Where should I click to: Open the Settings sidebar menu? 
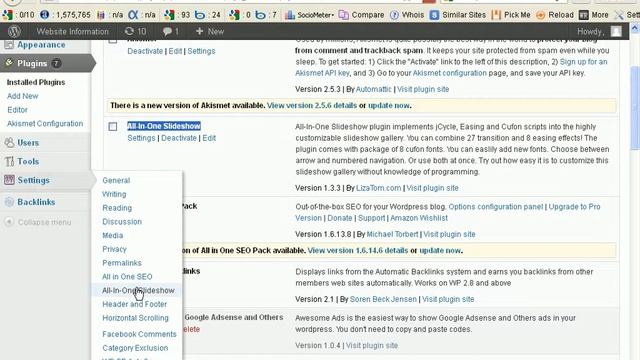coord(33,180)
